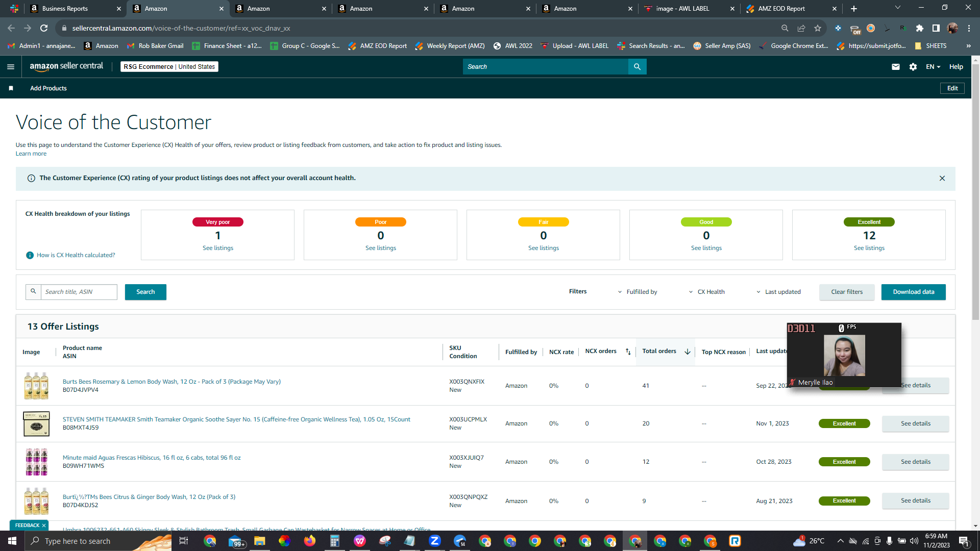Reload the page with the browser refresh icon
Screen dimensions: 980x551
pos(44,28)
